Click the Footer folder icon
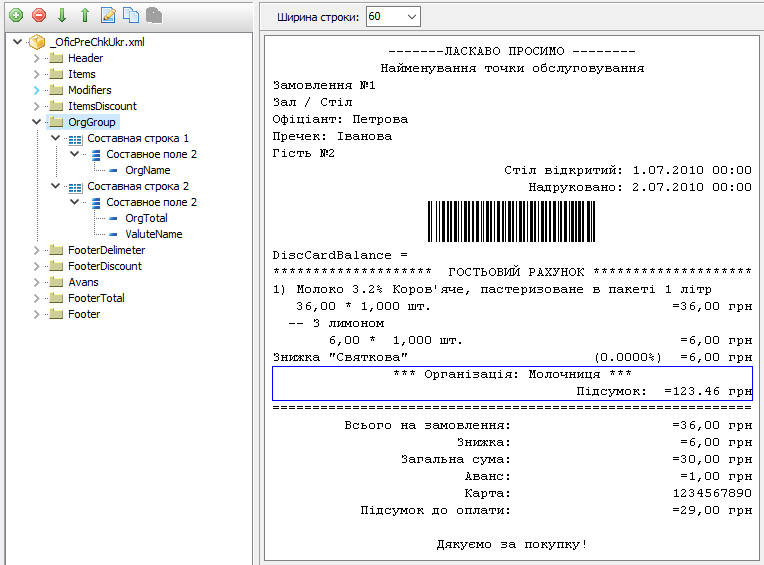 [57, 315]
